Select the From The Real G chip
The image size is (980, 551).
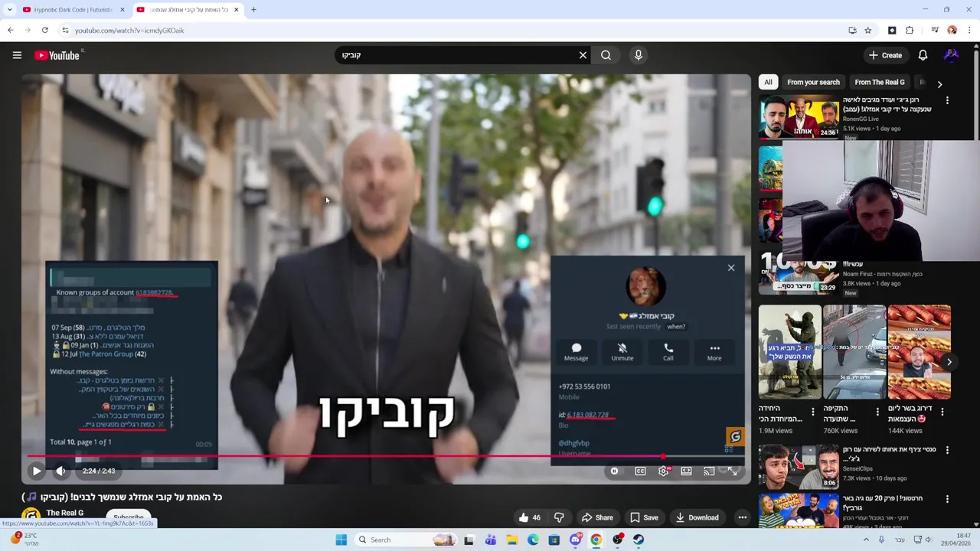pos(879,82)
